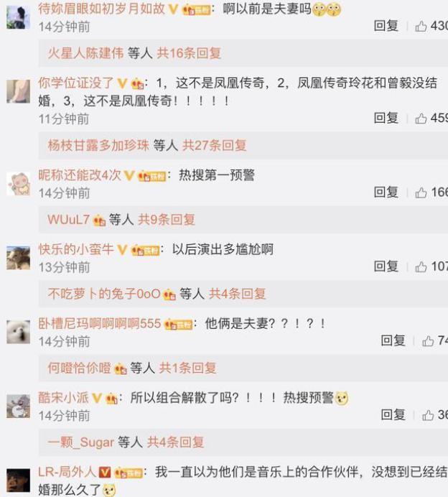This screenshot has width=448, height=497.
Task: Open the avatar of 昵称还能改4次
Action: (19, 184)
